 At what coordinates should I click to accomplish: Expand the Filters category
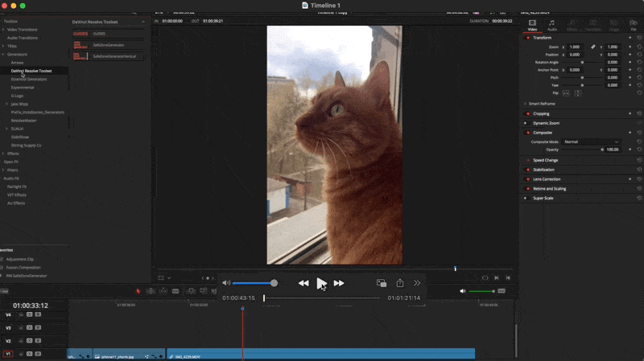pos(3,170)
